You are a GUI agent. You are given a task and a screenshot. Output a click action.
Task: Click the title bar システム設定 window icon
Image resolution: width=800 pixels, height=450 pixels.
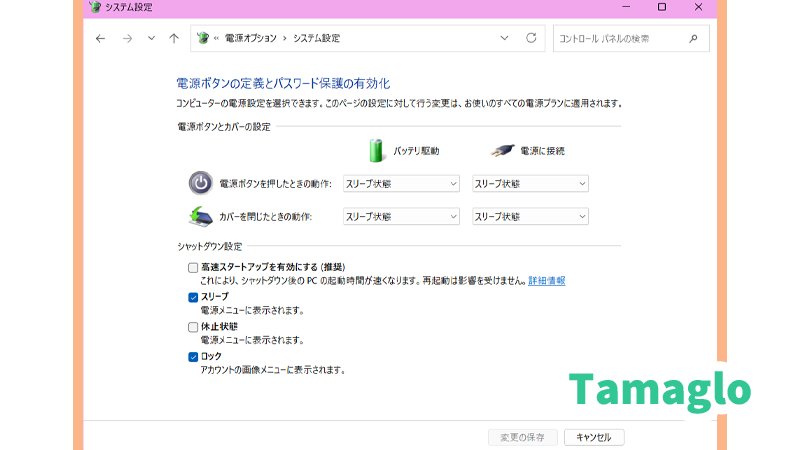click(x=95, y=7)
